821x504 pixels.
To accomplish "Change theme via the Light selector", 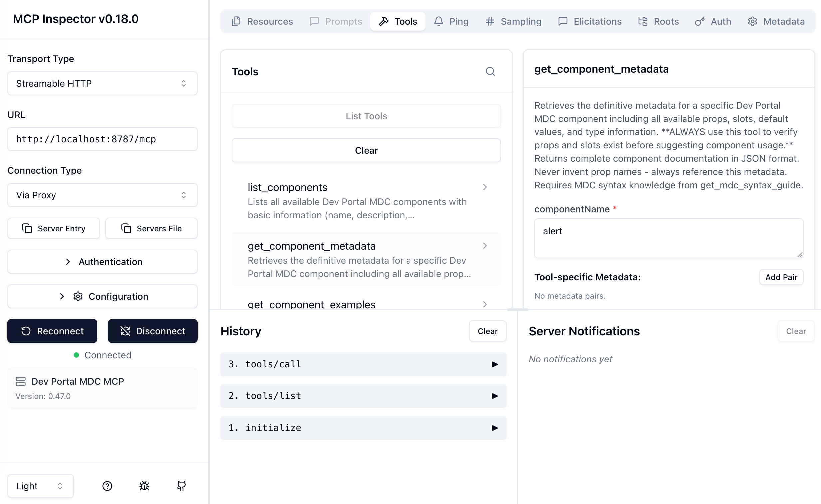I will (x=40, y=486).
